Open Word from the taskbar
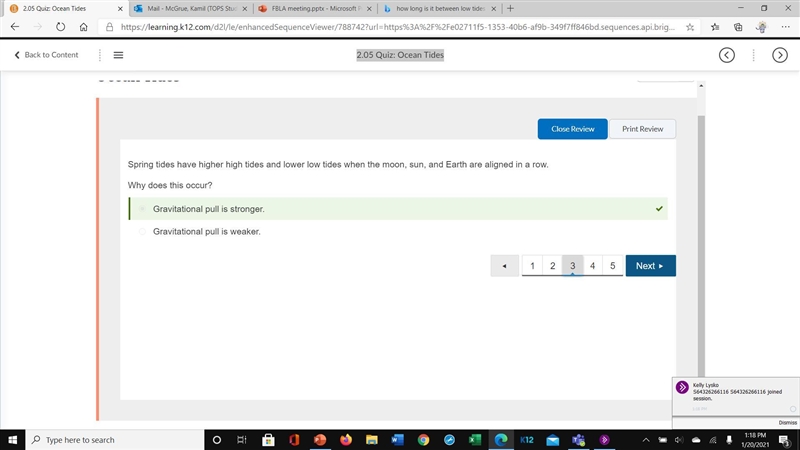 pyautogui.click(x=397, y=440)
